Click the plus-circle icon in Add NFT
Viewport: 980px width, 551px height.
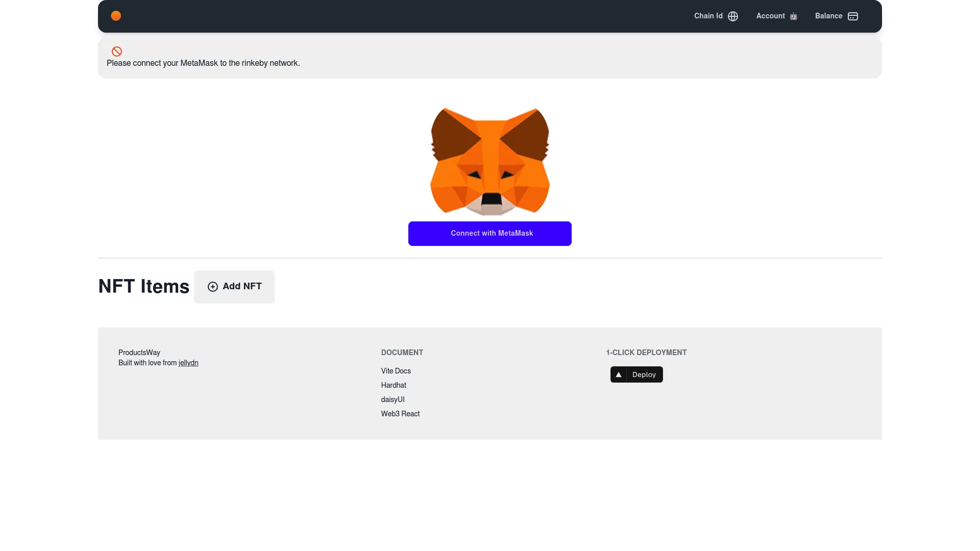[213, 287]
